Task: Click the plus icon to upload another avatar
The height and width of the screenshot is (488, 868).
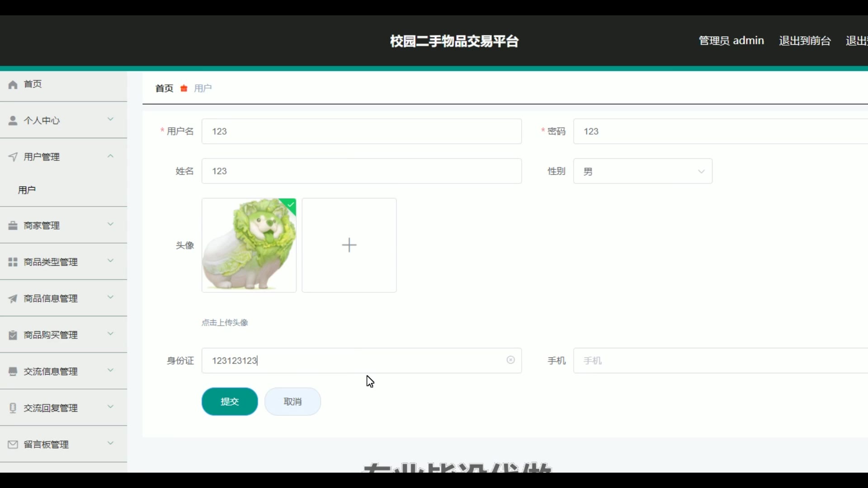Action: click(x=349, y=245)
